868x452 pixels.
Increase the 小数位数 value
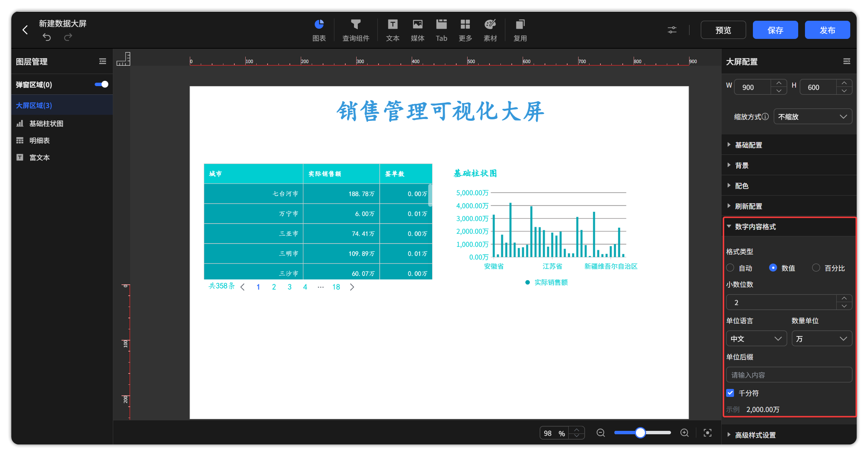point(844,298)
